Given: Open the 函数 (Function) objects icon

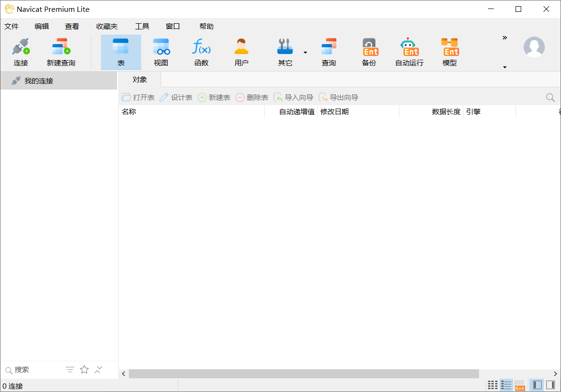Looking at the screenshot, I should pyautogui.click(x=201, y=47).
